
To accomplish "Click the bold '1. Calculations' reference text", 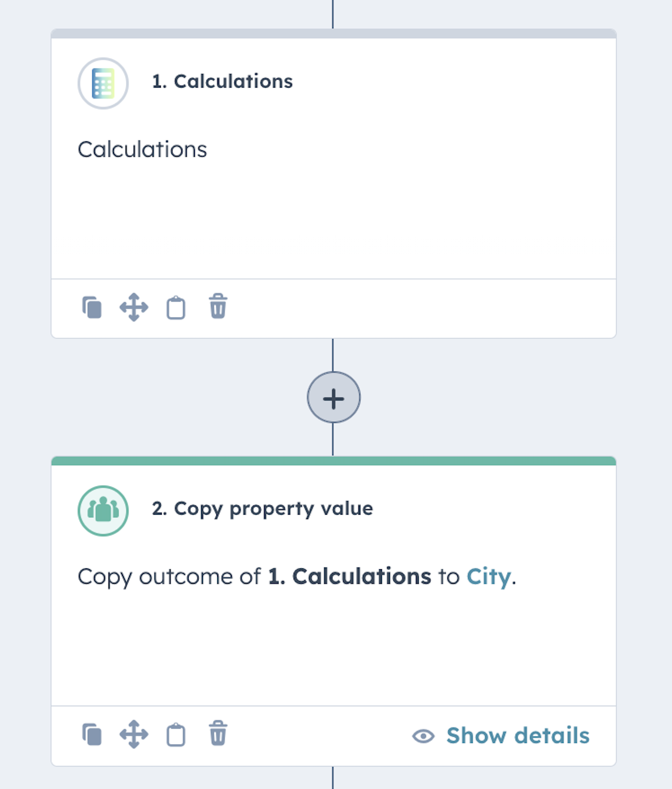I will click(349, 576).
